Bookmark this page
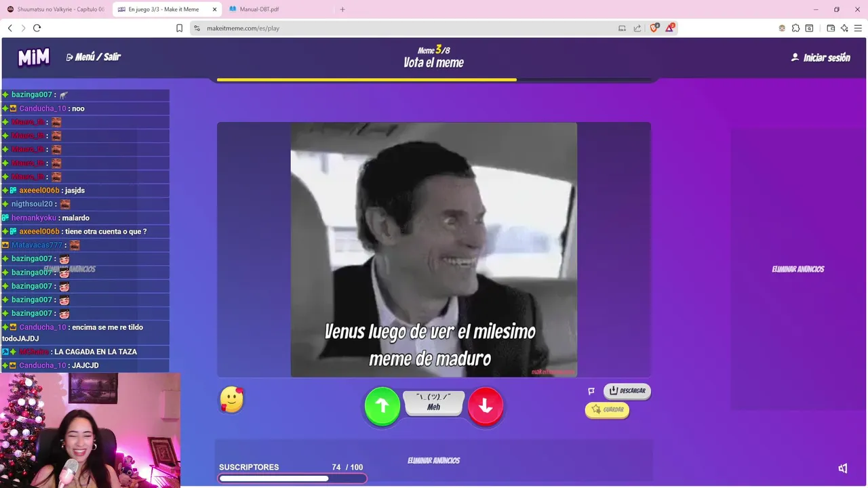This screenshot has width=868, height=488. [x=179, y=28]
